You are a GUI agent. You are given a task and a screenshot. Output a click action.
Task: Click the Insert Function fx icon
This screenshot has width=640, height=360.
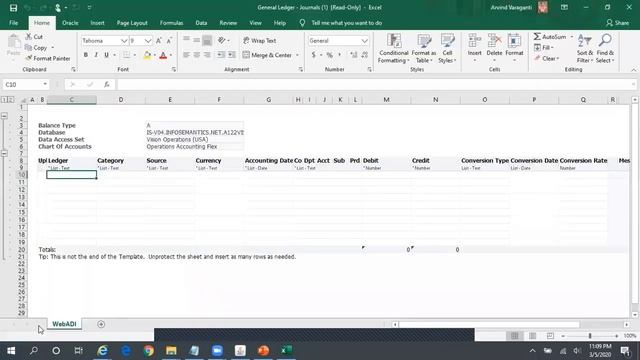coord(107,84)
